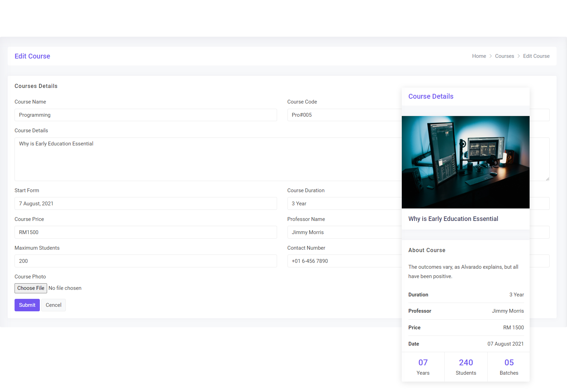
Task: Go to the Courses breadcrumb link
Action: point(504,56)
